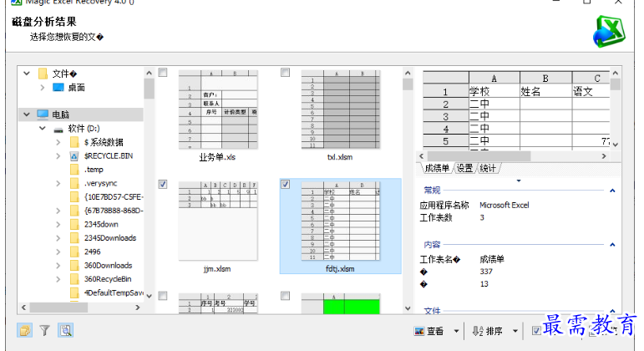Collapse the 软件 (D:) drive node

tap(43, 128)
